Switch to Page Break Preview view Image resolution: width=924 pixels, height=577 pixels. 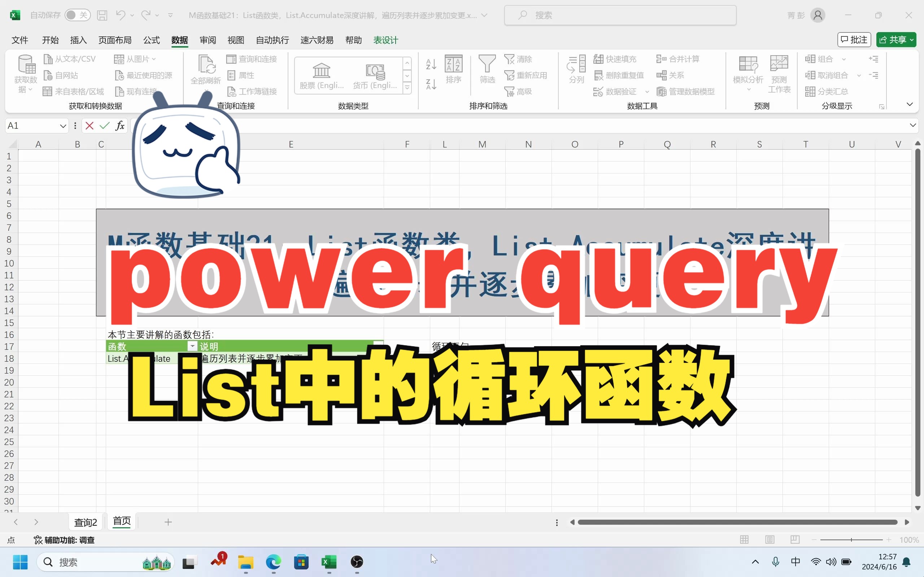point(795,539)
